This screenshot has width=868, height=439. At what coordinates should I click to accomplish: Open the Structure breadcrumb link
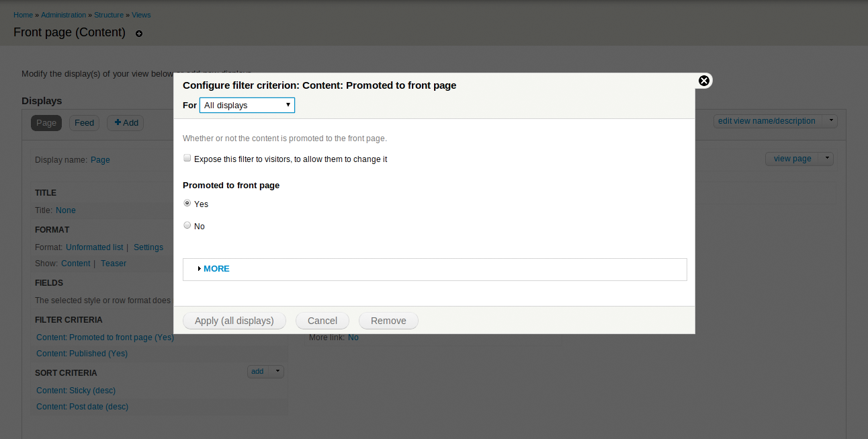point(109,15)
